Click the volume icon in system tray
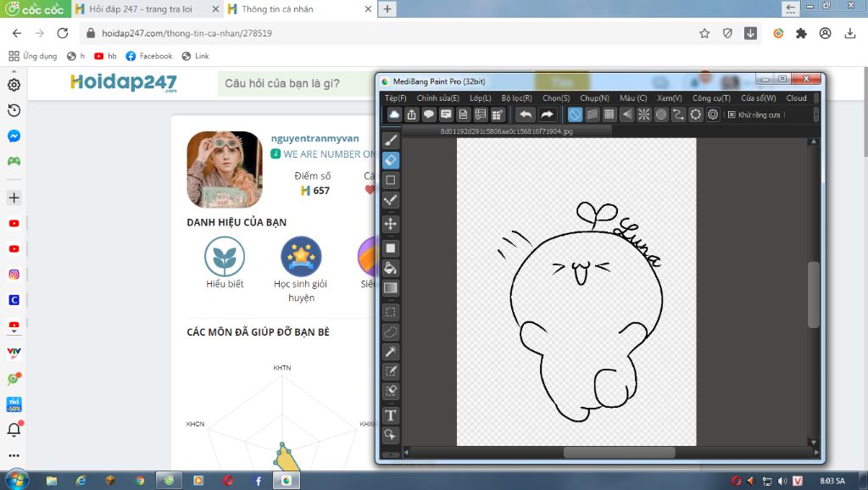868x490 pixels. (782, 481)
